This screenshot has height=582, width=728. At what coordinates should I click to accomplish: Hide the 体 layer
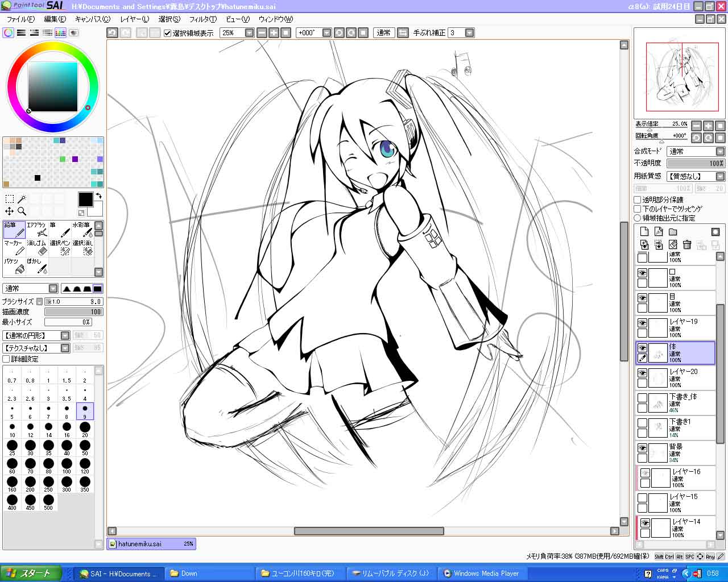(642, 348)
